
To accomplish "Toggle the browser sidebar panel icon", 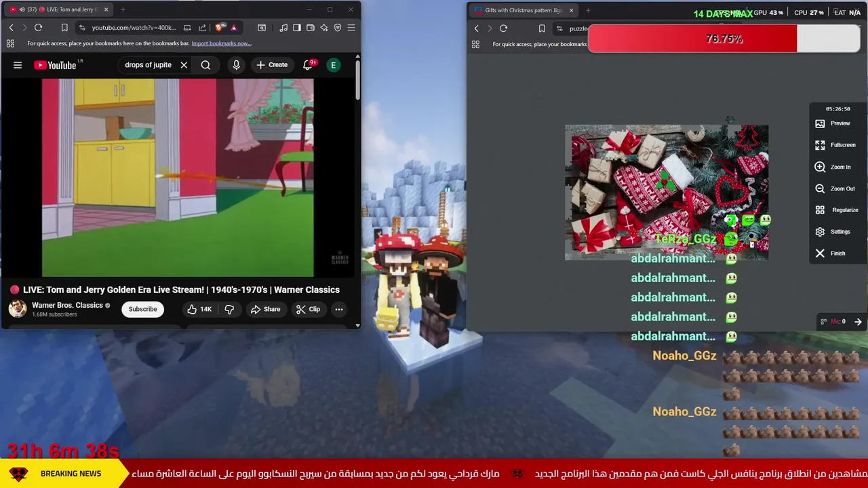I will click(x=296, y=28).
